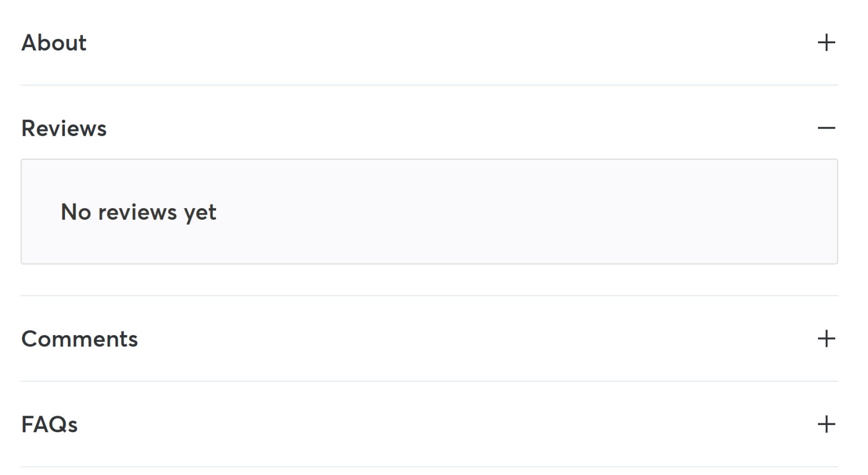868x475 pixels.
Task: Click the minus icon beside Reviews
Action: point(826,128)
